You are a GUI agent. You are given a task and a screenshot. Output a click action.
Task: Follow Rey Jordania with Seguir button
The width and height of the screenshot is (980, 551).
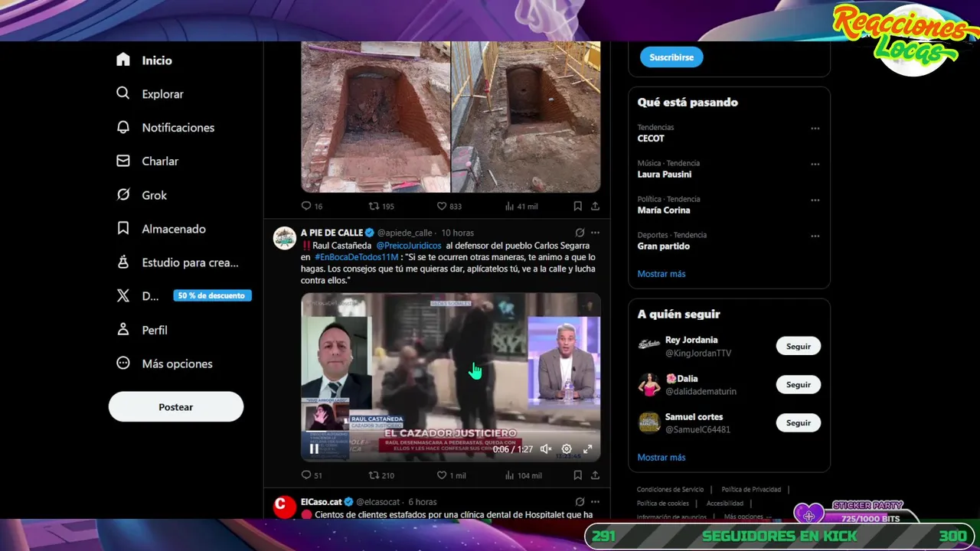point(799,347)
